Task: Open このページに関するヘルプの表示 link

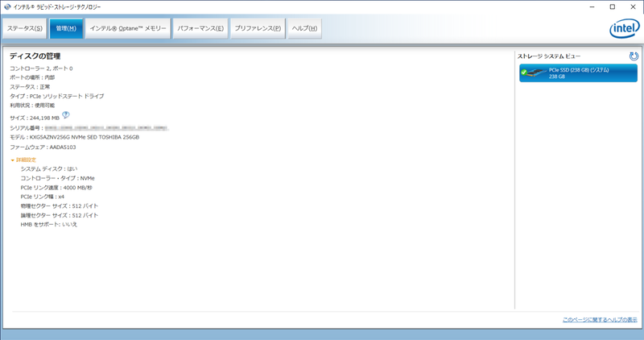Action: tap(600, 320)
